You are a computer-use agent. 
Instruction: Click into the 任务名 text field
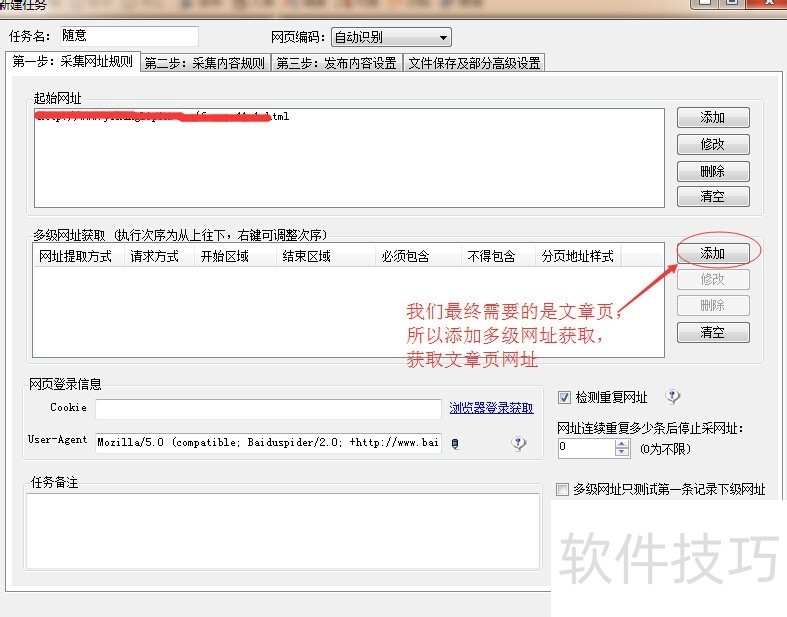[x=129, y=36]
